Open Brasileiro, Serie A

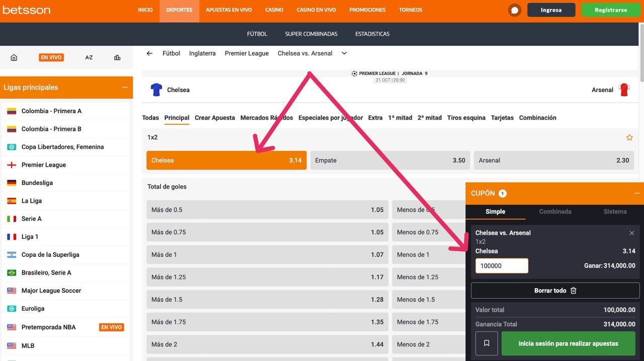(65, 273)
